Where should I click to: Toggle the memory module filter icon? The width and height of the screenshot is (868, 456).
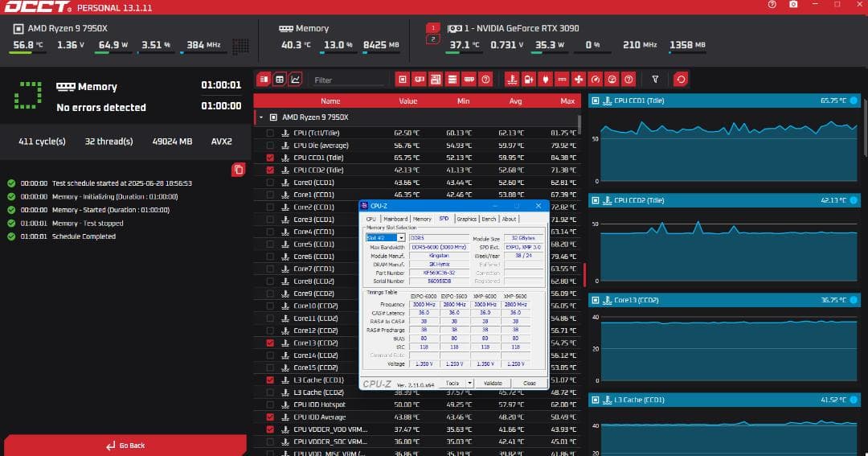coord(469,80)
